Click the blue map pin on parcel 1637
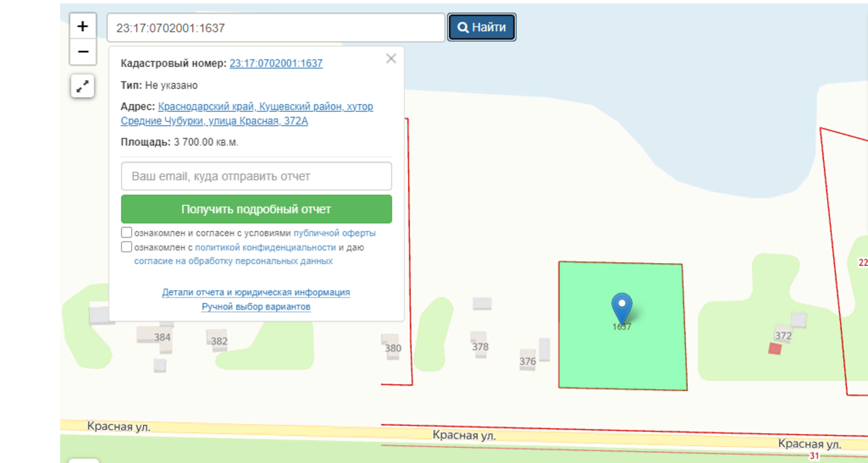The height and width of the screenshot is (463, 868). pyautogui.click(x=622, y=308)
